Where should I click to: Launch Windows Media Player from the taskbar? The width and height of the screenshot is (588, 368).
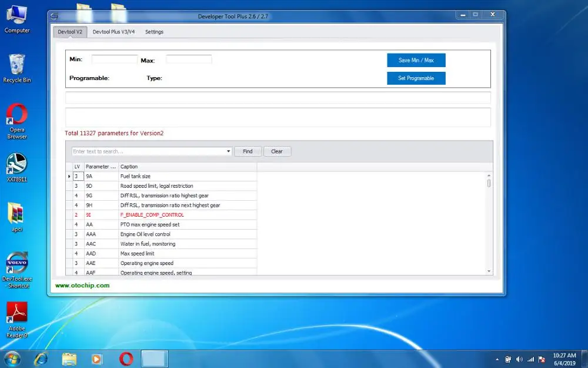[x=97, y=359]
